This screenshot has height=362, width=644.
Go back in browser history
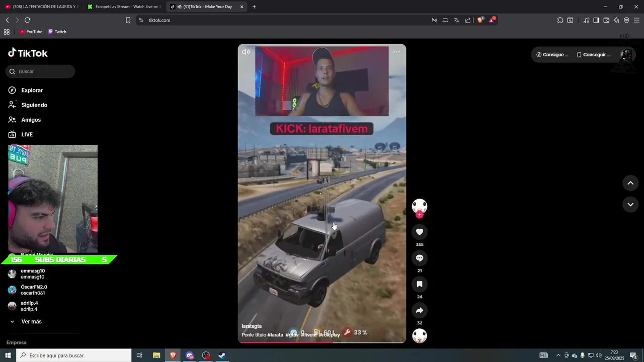tap(8, 20)
